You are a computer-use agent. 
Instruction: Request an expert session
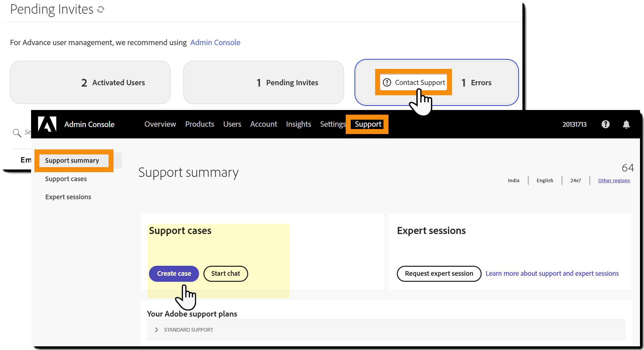click(439, 273)
